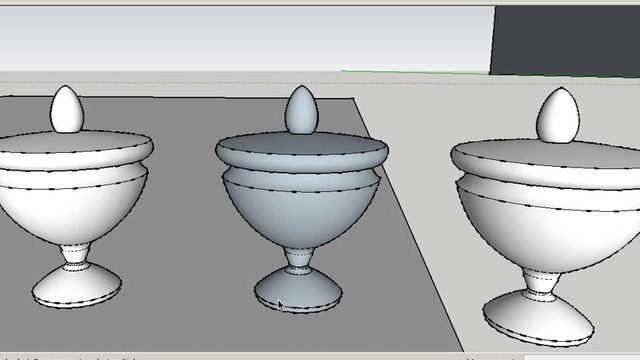Viewport: 640px width, 360px height.
Task: Pick the egg-shaped knob on the right goblet
Action: coord(558,115)
